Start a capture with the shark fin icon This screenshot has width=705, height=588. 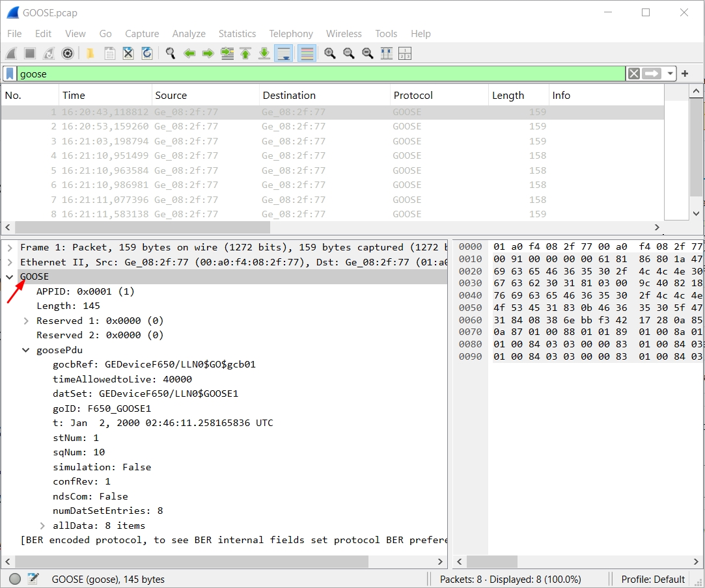pos(10,53)
